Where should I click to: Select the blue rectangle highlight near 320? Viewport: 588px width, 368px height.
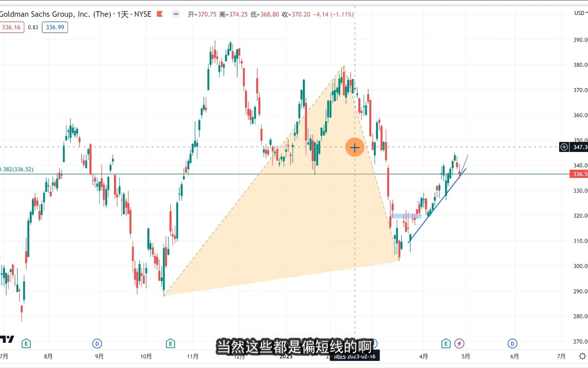pos(406,216)
